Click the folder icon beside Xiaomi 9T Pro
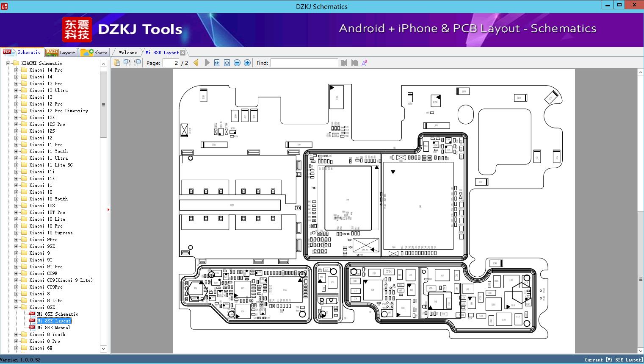Viewport: 644px width, 364px height. point(24,267)
